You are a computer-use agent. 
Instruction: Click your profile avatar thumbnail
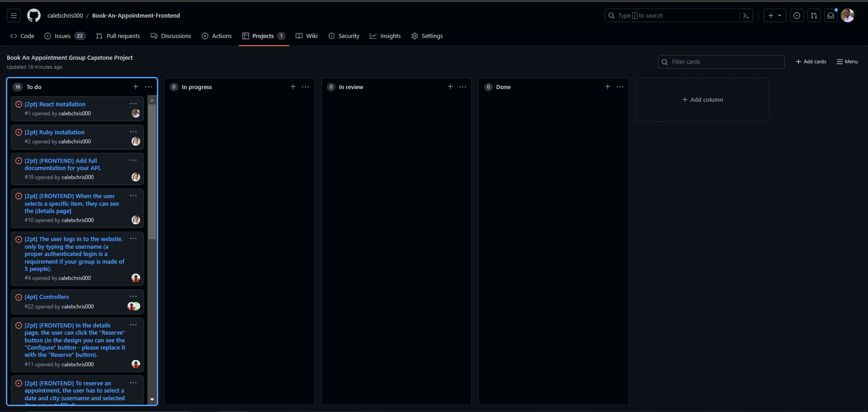[848, 15]
